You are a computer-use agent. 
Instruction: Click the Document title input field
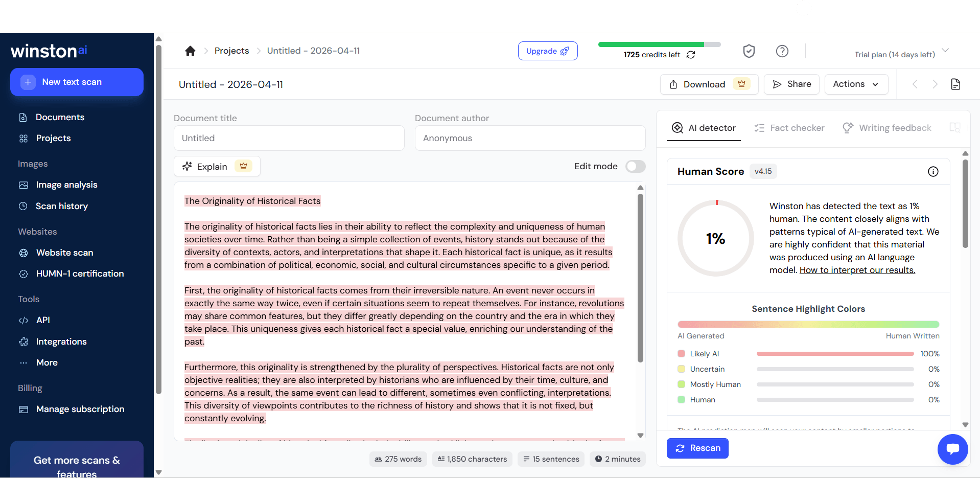[x=289, y=138]
